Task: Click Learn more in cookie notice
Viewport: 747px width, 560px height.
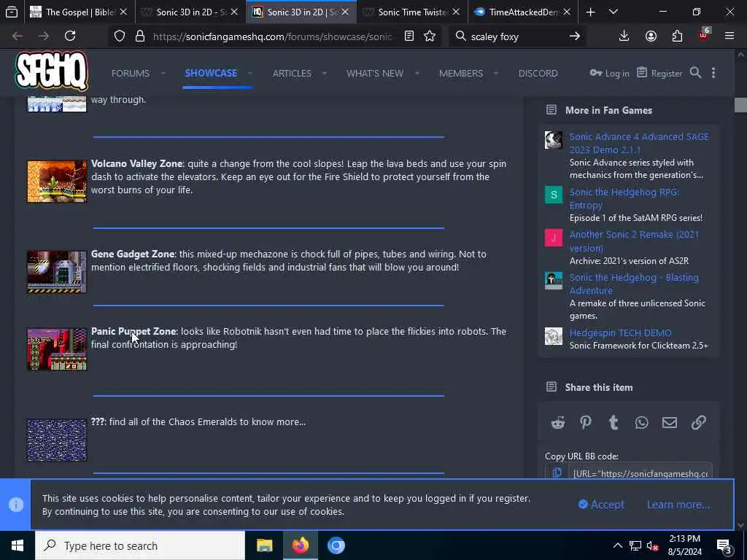Action: click(678, 505)
